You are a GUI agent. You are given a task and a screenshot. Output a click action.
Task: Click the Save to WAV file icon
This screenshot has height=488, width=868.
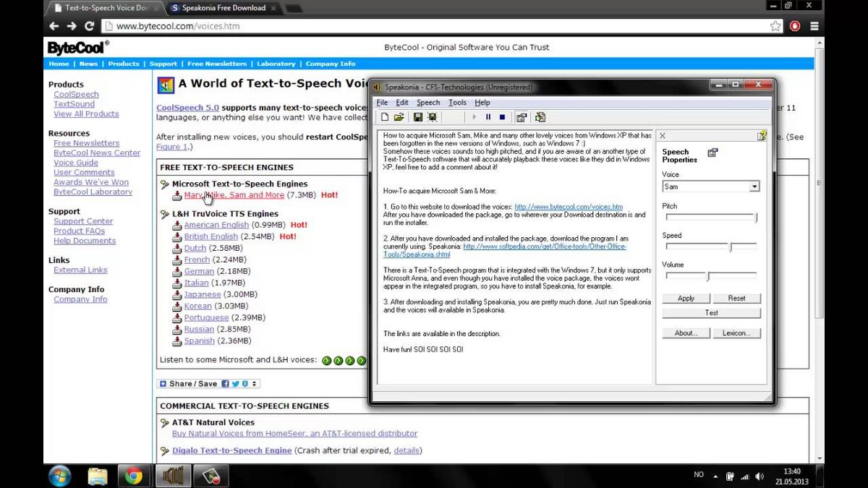coord(433,116)
